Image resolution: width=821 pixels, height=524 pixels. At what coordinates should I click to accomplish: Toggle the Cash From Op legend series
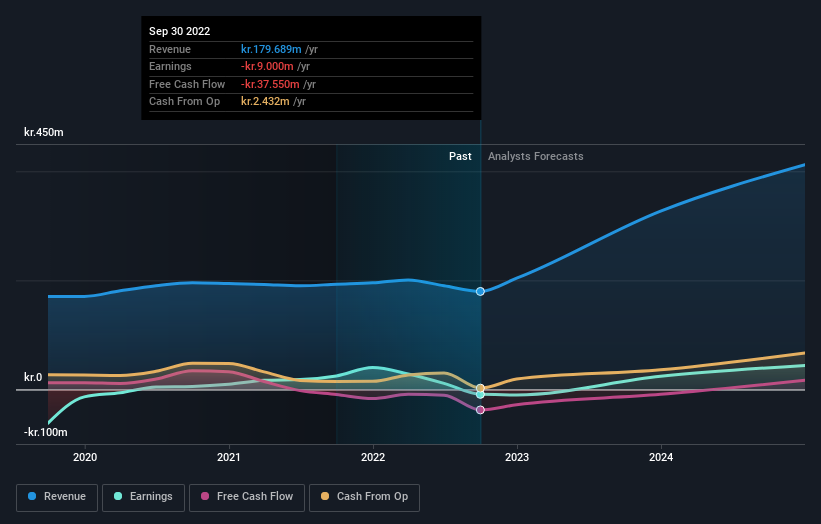click(x=364, y=497)
